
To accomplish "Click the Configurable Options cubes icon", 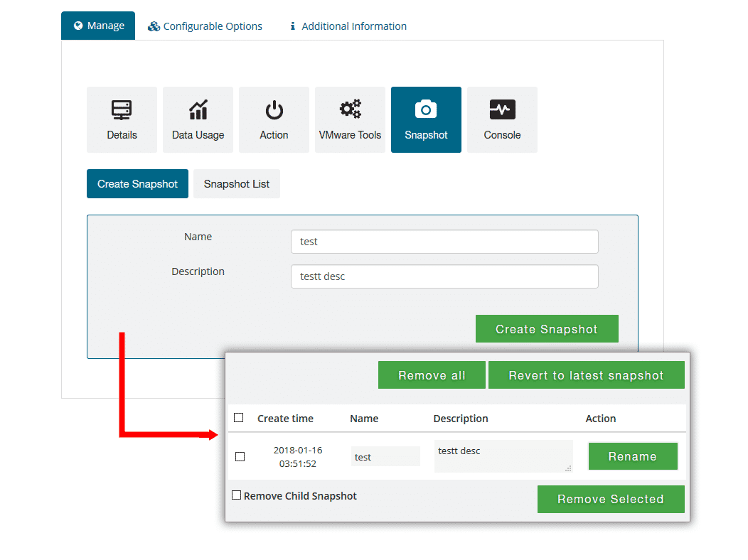I will (154, 26).
